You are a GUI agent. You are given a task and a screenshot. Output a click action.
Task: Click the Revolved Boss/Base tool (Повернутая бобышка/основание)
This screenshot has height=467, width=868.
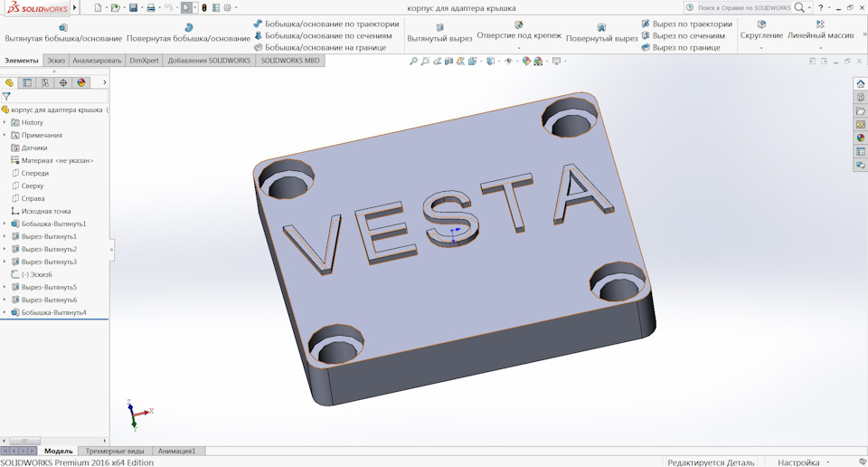point(188,33)
